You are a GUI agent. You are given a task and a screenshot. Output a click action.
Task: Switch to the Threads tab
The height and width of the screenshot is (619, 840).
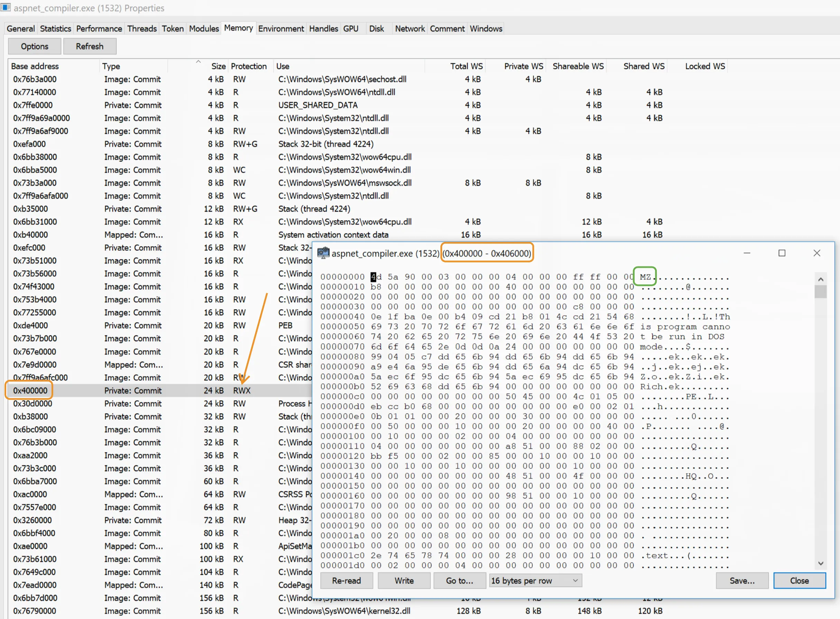coord(142,28)
